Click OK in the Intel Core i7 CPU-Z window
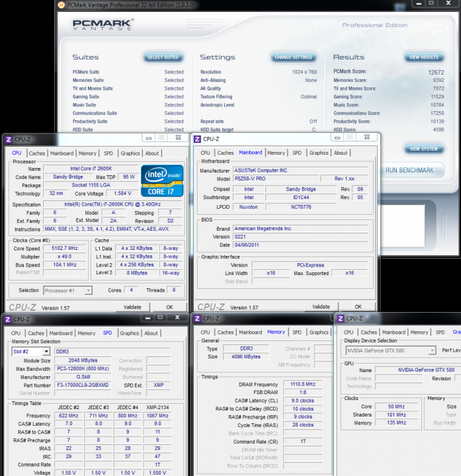The height and width of the screenshot is (476, 461). click(x=169, y=307)
